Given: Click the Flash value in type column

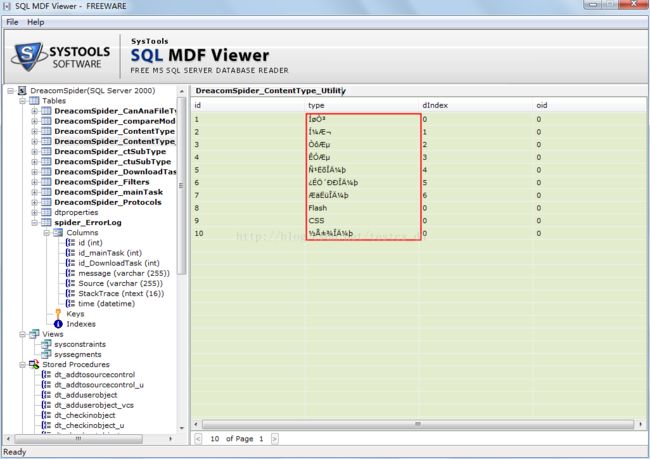Looking at the screenshot, I should (x=318, y=208).
